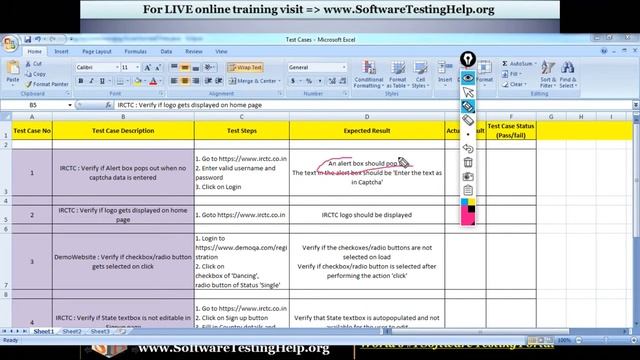The image size is (640, 360).
Task: Toggle the Wrap Text button
Action: tap(245, 67)
